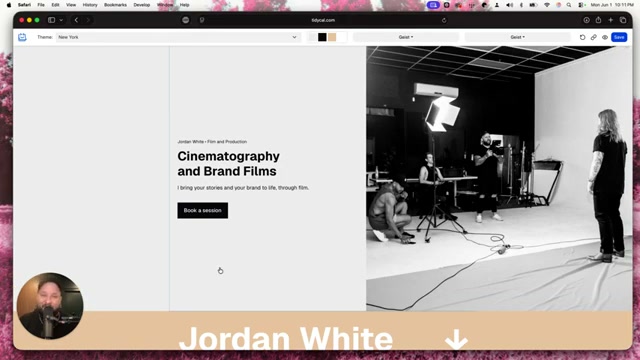
Task: Open Spotlight search magnifier icon
Action: [569, 5]
